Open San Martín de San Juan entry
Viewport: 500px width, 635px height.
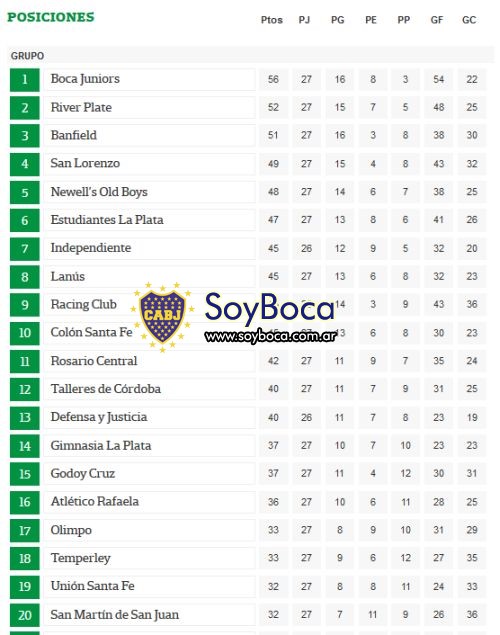[115, 615]
